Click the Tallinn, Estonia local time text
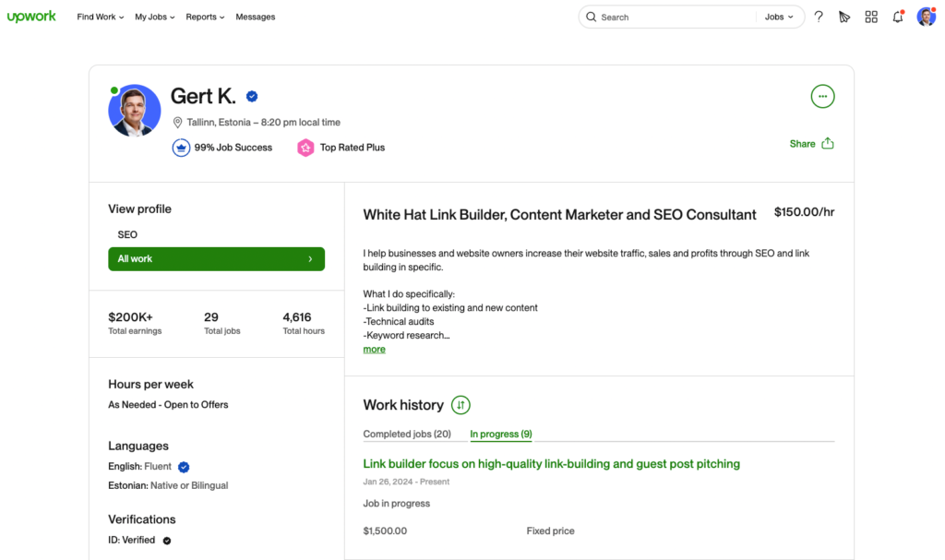 point(263,123)
